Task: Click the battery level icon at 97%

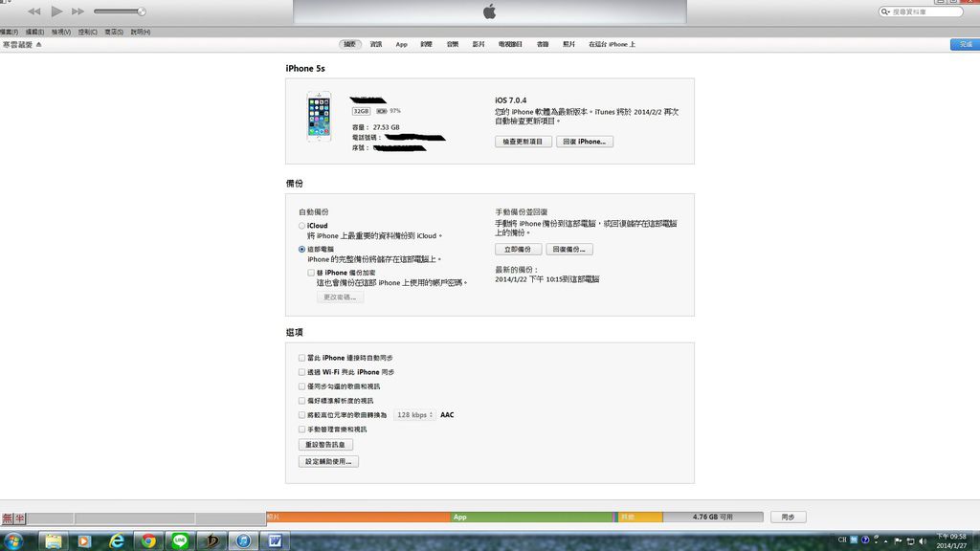Action: point(381,111)
